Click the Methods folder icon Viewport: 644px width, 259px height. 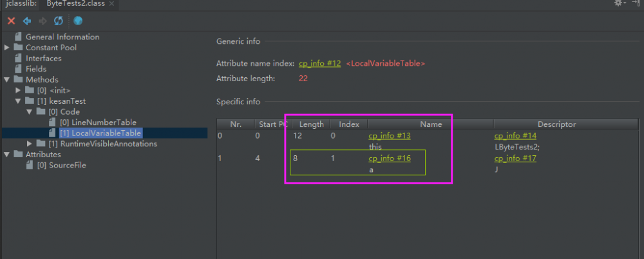point(17,79)
